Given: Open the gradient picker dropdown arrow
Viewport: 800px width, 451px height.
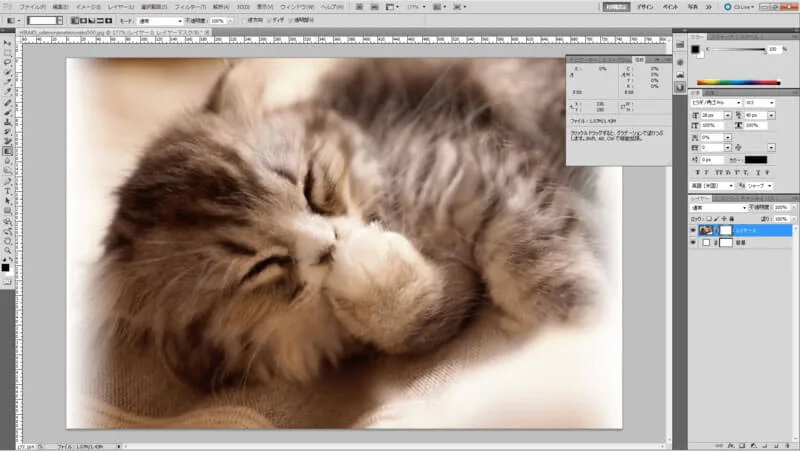Looking at the screenshot, I should [60, 20].
